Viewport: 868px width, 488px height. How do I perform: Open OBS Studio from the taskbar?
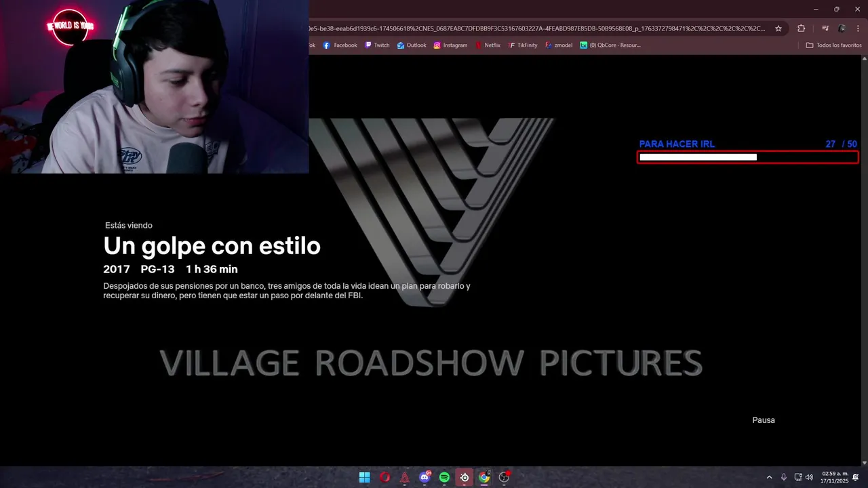coord(504,477)
